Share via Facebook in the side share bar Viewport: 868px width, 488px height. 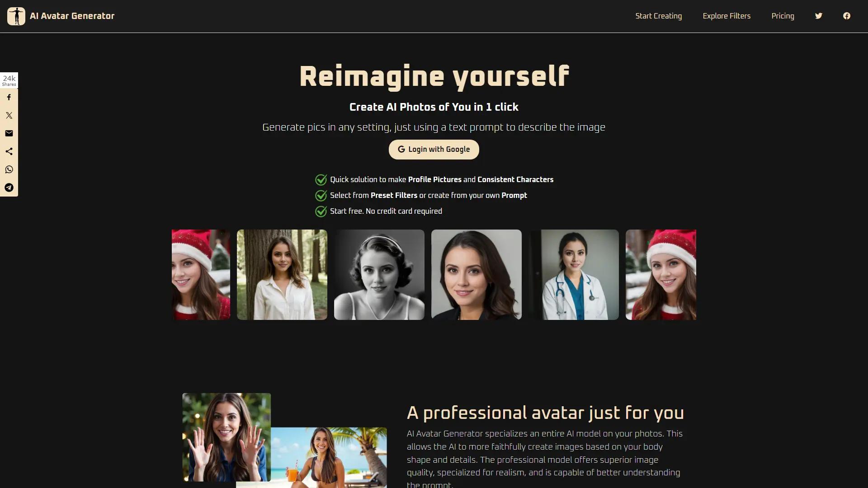pyautogui.click(x=9, y=97)
